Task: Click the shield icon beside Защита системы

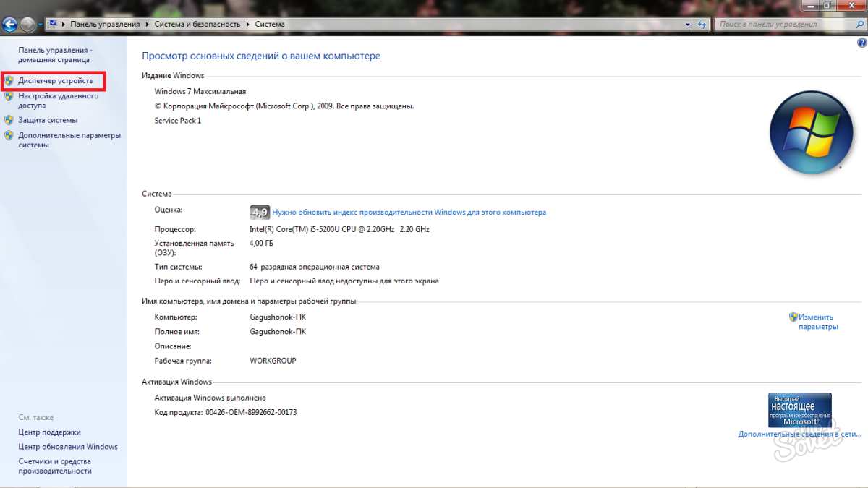Action: (9, 120)
